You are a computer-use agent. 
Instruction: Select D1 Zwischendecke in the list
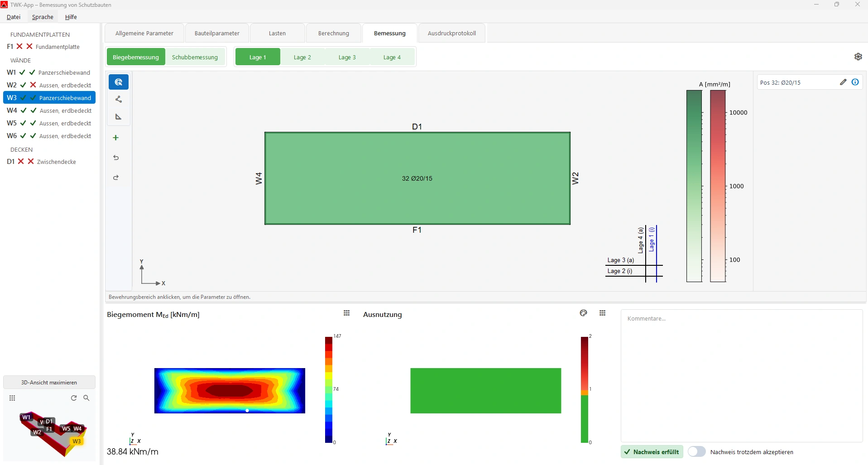point(49,162)
